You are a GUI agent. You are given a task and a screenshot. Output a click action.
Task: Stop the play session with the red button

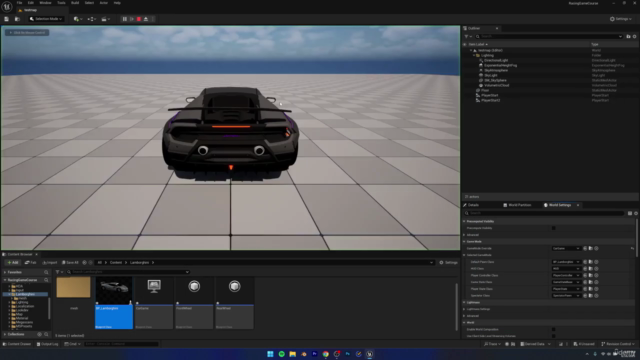(x=139, y=19)
